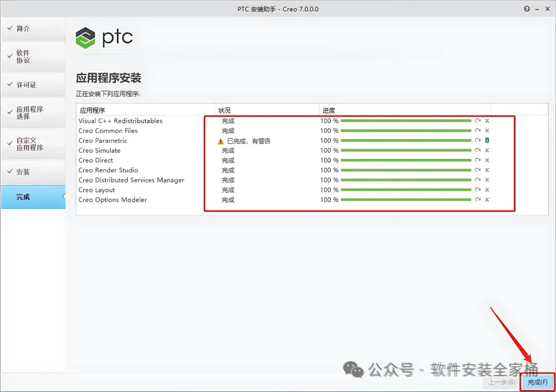Retry icon for Creo Distributed Services Manager
This screenshot has width=556, height=392.
click(478, 180)
